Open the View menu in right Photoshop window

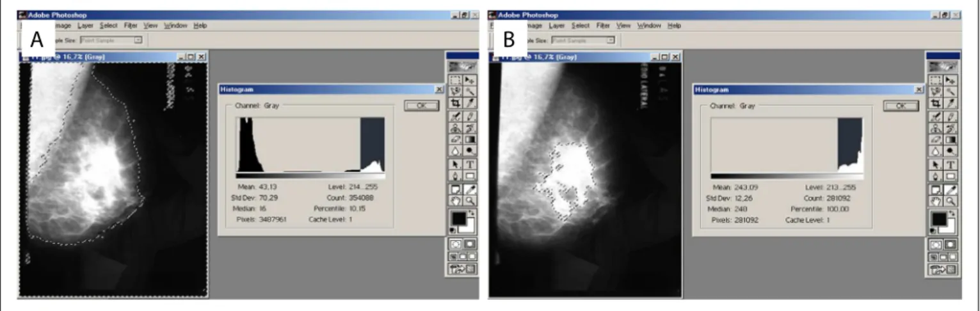(x=623, y=26)
